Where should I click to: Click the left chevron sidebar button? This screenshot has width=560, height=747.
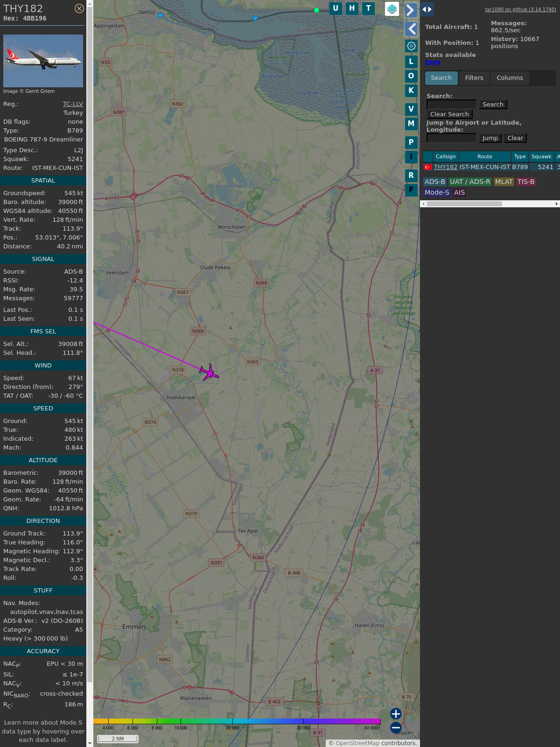point(411,29)
